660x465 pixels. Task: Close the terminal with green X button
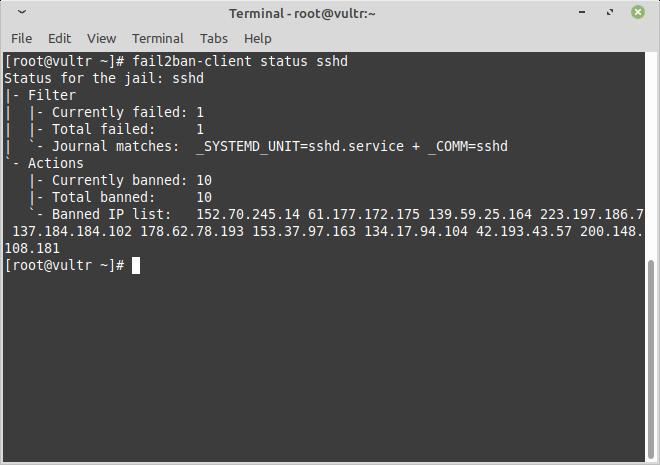[x=638, y=12]
